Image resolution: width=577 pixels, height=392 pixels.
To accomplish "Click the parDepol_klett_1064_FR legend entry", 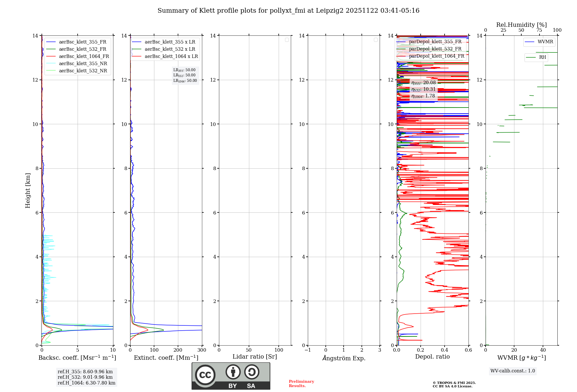I will pos(436,56).
